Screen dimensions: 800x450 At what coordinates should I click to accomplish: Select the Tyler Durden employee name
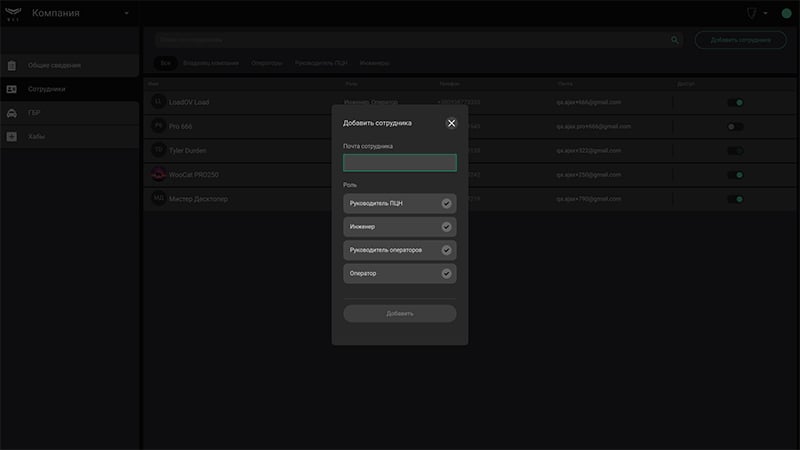point(188,151)
